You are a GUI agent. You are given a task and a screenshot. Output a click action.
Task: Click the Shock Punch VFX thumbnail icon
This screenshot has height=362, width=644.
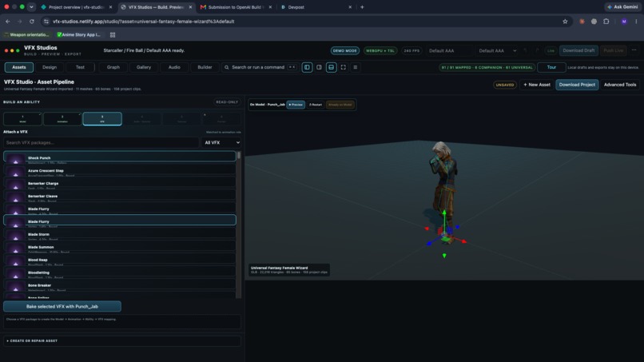click(x=16, y=160)
